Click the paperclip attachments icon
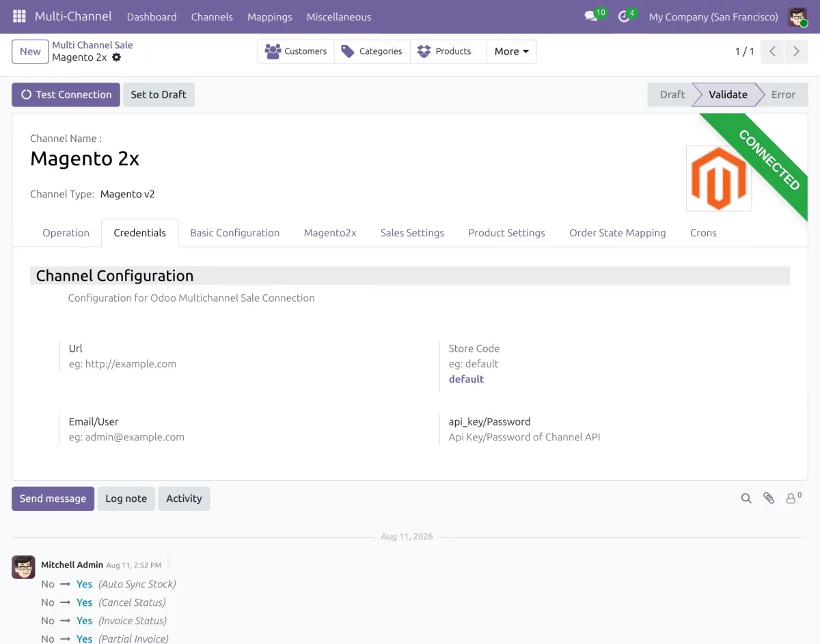820x644 pixels. (x=769, y=499)
